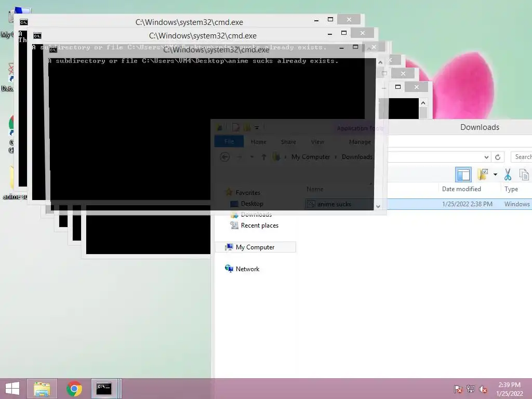This screenshot has width=532, height=399.
Task: Select the anime sucks folder on desktop
Action: coord(15,182)
